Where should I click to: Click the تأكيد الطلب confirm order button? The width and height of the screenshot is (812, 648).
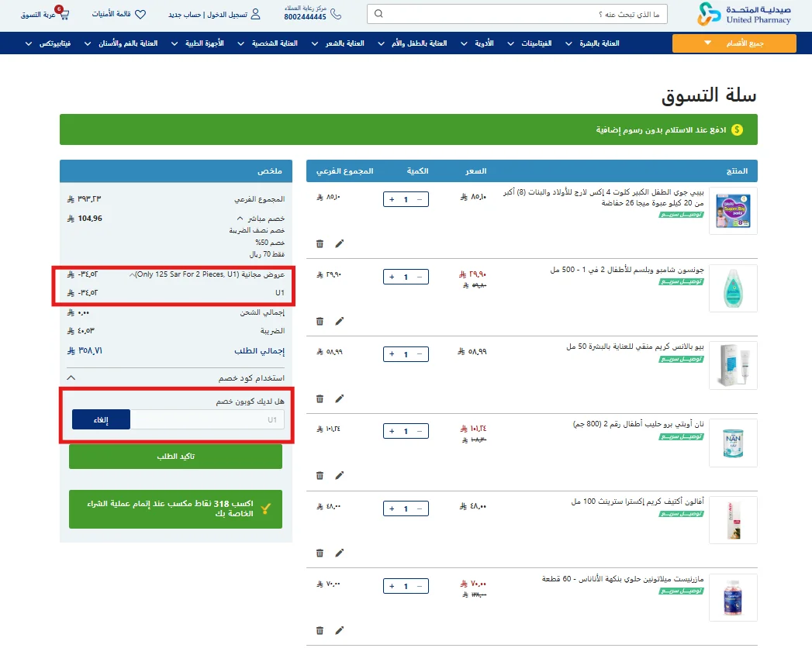pos(175,457)
